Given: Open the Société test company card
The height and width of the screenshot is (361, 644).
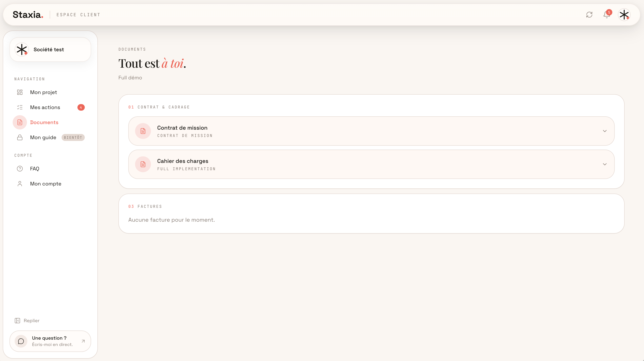Looking at the screenshot, I should click(x=50, y=49).
